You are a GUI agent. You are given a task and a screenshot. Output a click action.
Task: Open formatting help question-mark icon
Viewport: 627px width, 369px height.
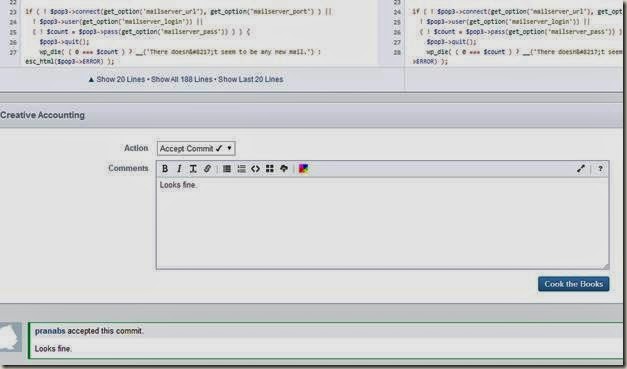coord(600,169)
